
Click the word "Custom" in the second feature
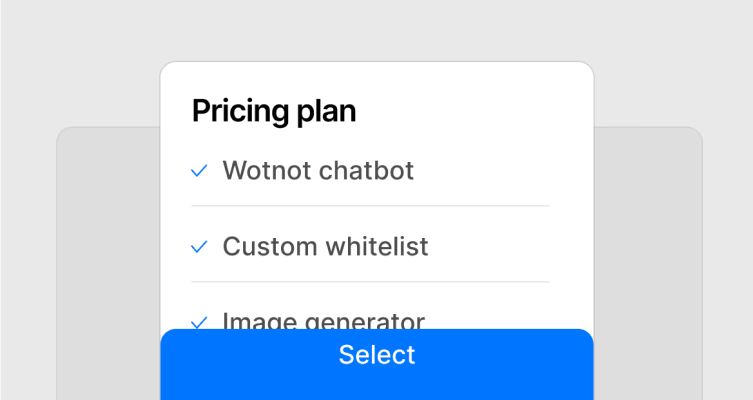click(270, 246)
